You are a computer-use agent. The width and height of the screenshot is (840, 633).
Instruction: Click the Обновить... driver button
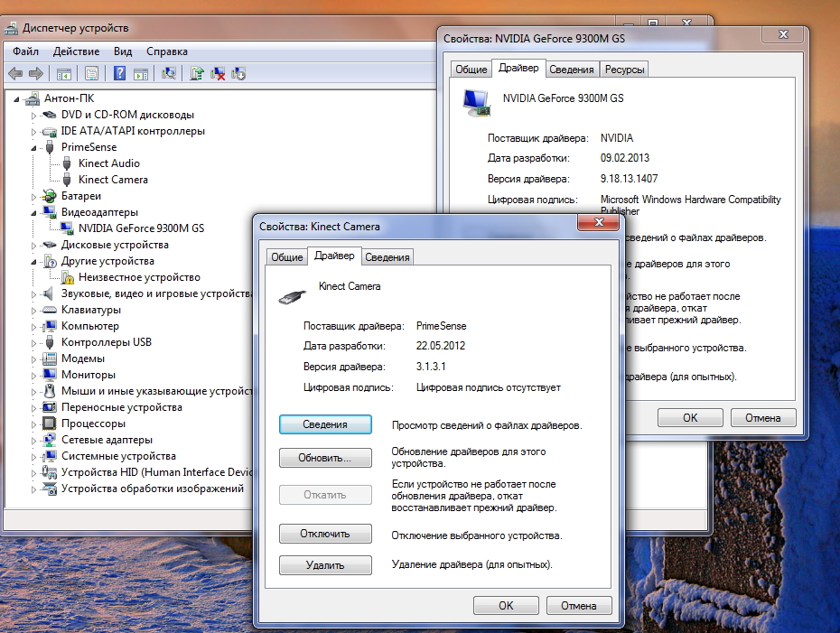(325, 458)
